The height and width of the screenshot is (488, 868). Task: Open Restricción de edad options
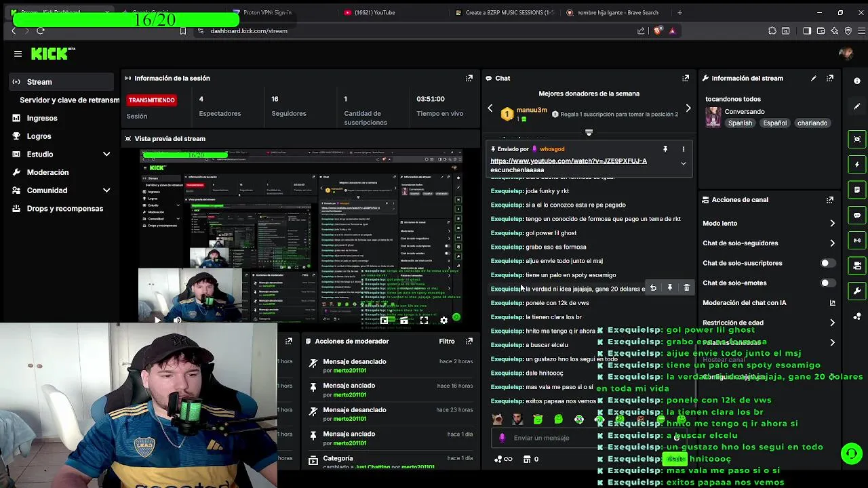[x=768, y=323]
